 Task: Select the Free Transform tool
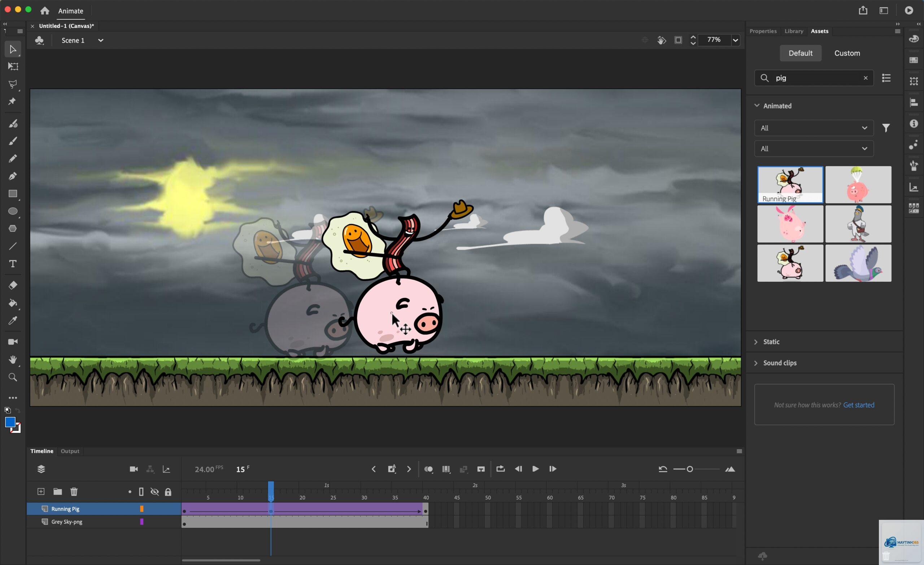(x=13, y=66)
